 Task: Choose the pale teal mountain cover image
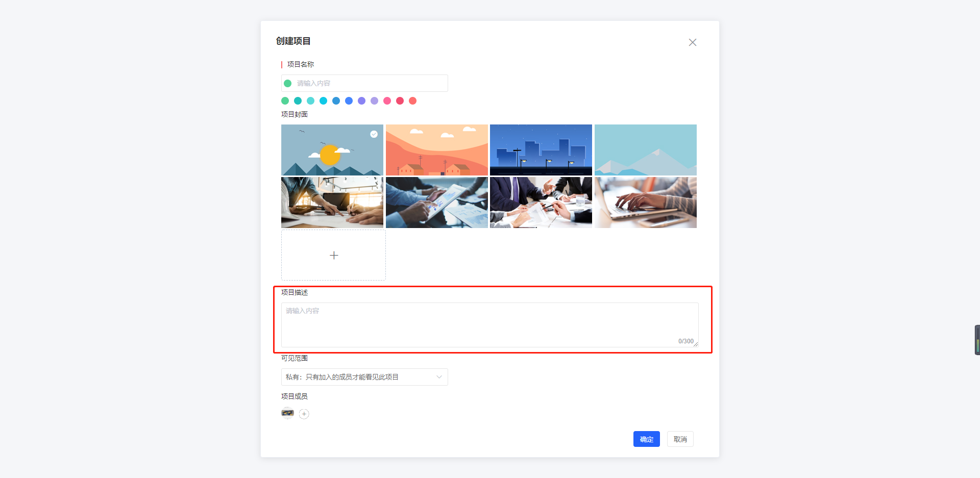646,150
